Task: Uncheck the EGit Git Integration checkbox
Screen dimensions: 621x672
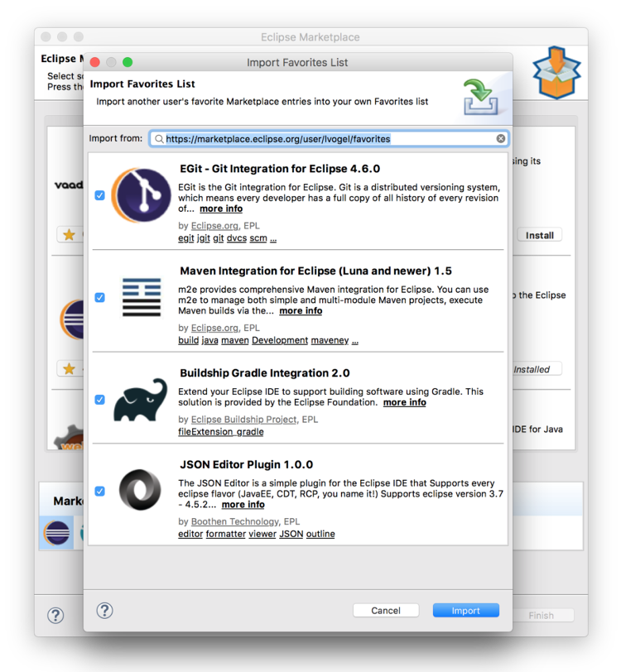Action: point(99,195)
